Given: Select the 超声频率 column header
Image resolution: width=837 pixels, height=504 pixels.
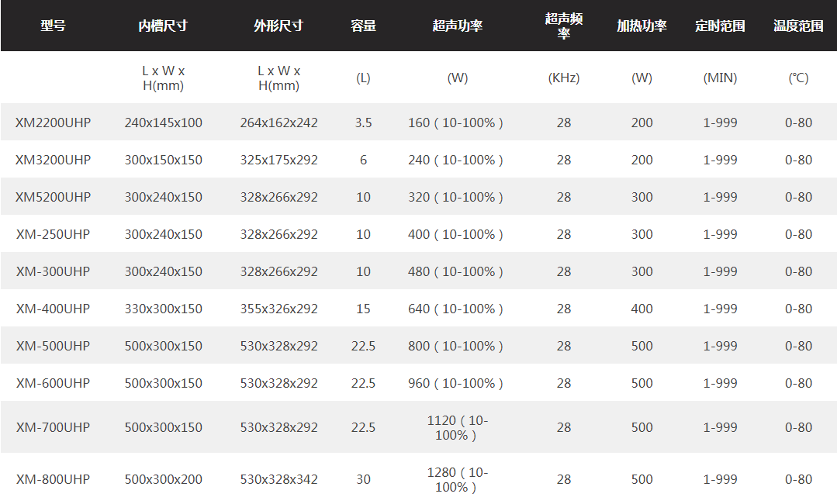Looking at the screenshot, I should pos(564,26).
